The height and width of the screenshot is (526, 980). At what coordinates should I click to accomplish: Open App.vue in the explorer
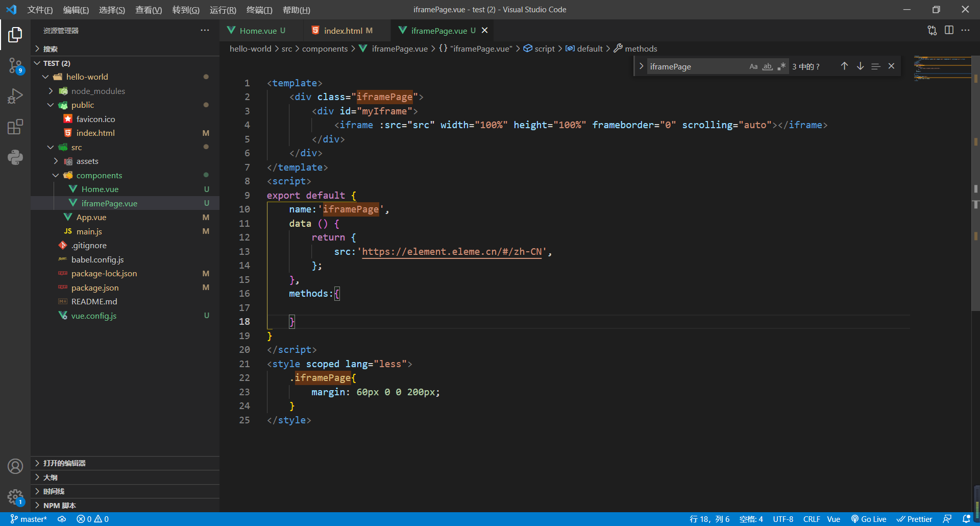click(x=125, y=217)
